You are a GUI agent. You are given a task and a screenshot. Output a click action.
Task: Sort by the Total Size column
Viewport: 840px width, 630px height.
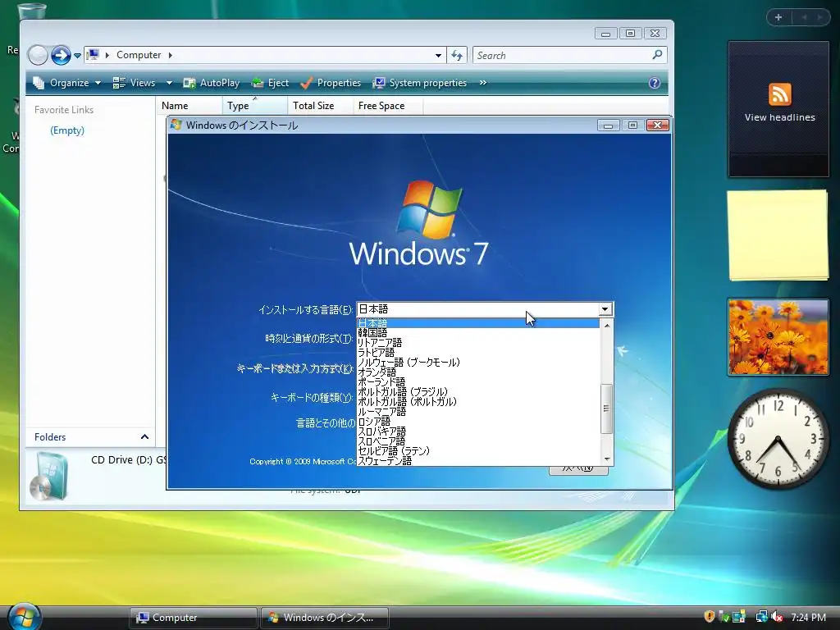coord(321,106)
